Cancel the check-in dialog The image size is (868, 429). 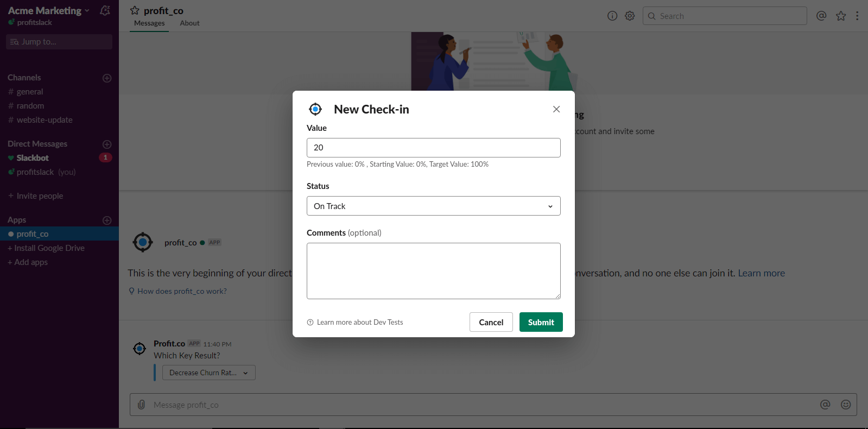pyautogui.click(x=491, y=322)
